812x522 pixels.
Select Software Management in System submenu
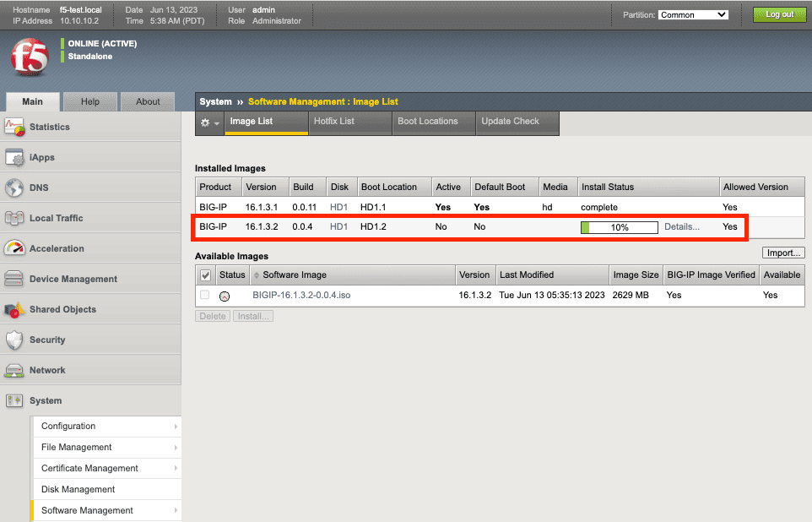pos(107,510)
